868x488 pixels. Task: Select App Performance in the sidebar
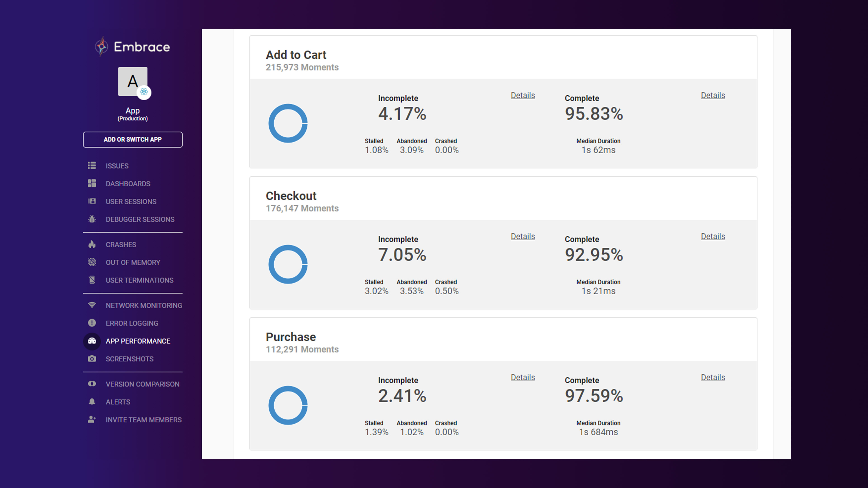[x=138, y=341]
